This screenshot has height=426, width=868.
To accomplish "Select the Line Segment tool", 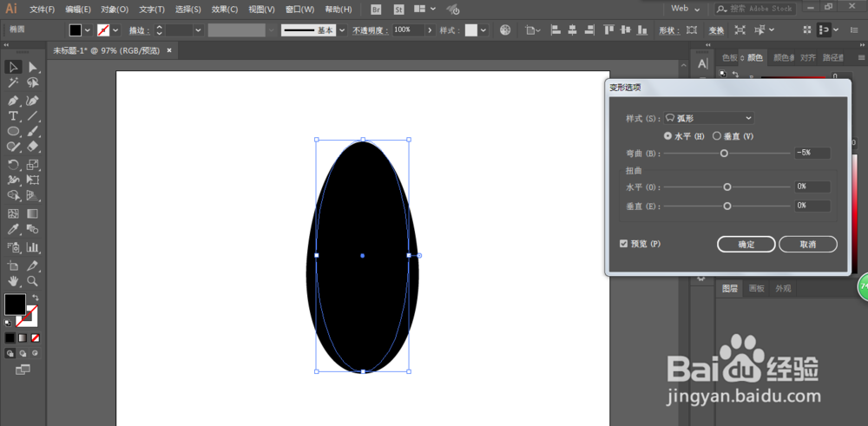I will (33, 116).
